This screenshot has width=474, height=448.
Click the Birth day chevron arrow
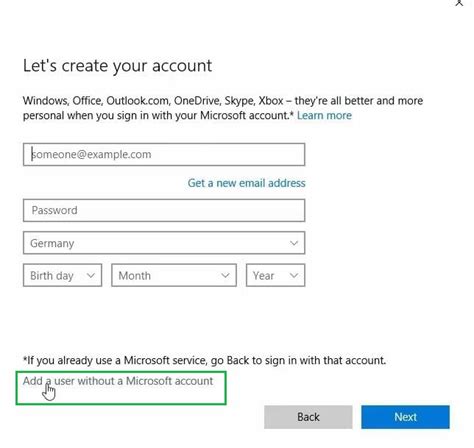coord(91,275)
